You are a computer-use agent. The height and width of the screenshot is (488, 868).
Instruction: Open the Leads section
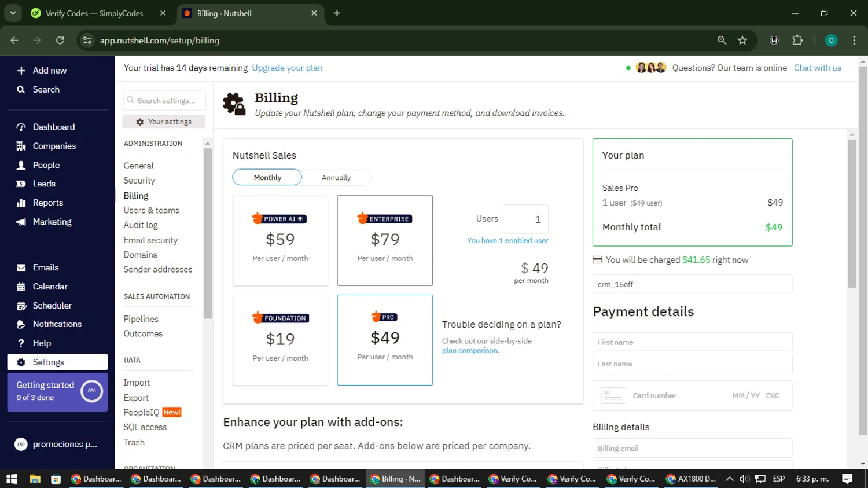44,184
